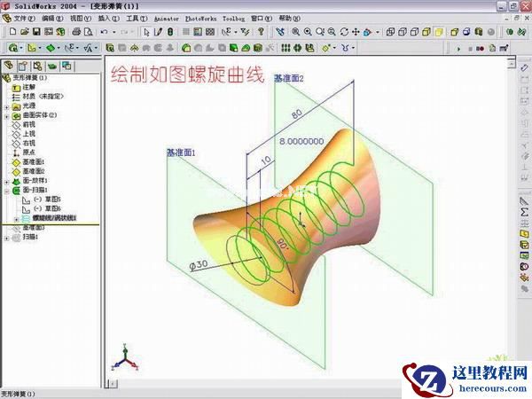The width and height of the screenshot is (532, 399).
Task: Select 材质 <未指定> tree item
Action: 43,97
